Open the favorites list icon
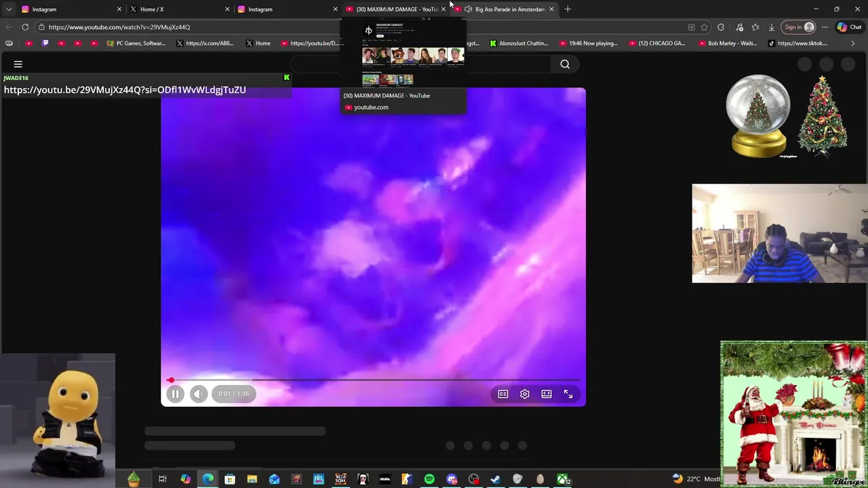 click(755, 27)
